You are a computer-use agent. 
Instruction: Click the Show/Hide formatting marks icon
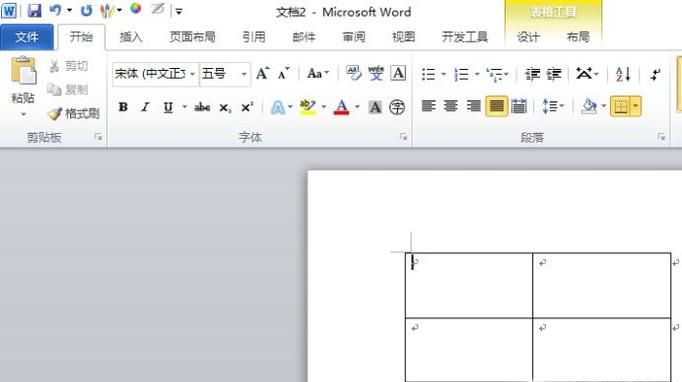tap(655, 74)
